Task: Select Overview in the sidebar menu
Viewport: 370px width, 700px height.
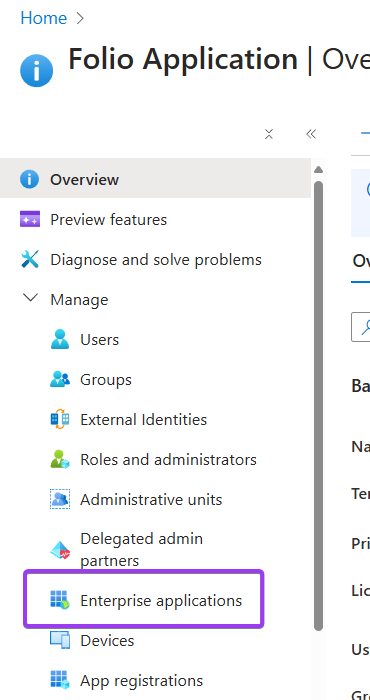Action: 155,179
